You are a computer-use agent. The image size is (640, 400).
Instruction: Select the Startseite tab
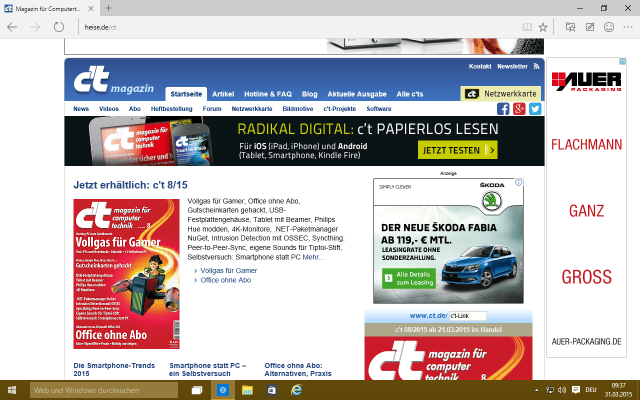[186, 94]
